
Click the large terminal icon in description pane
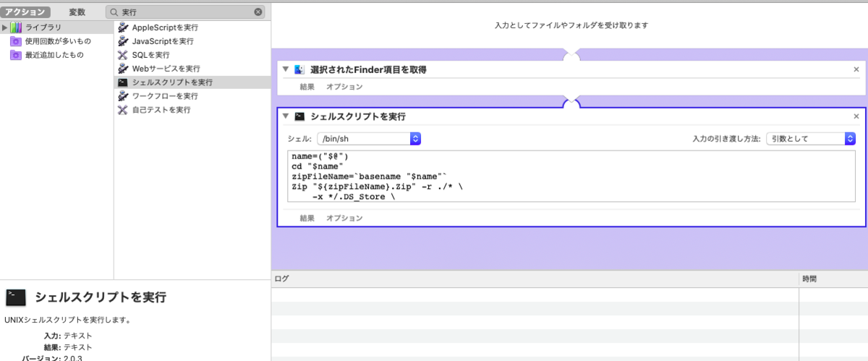[x=16, y=297]
